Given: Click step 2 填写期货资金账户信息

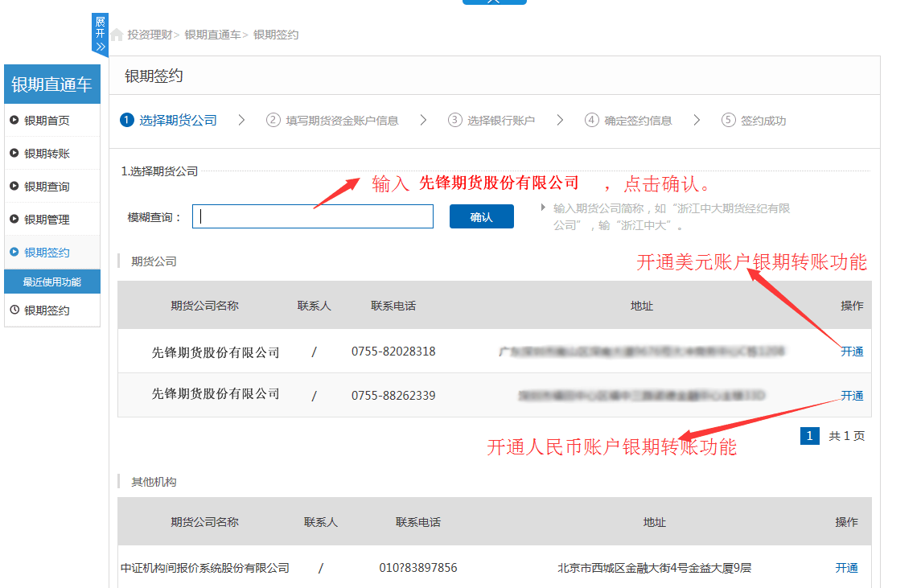Looking at the screenshot, I should 333,121.
